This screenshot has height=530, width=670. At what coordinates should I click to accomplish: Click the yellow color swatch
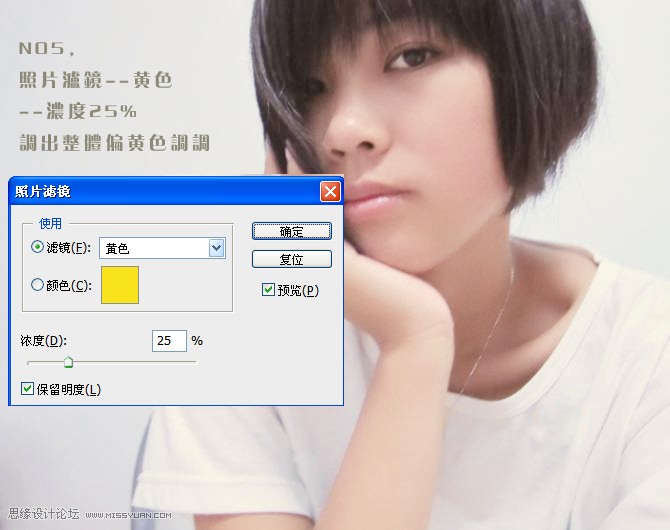[x=120, y=285]
